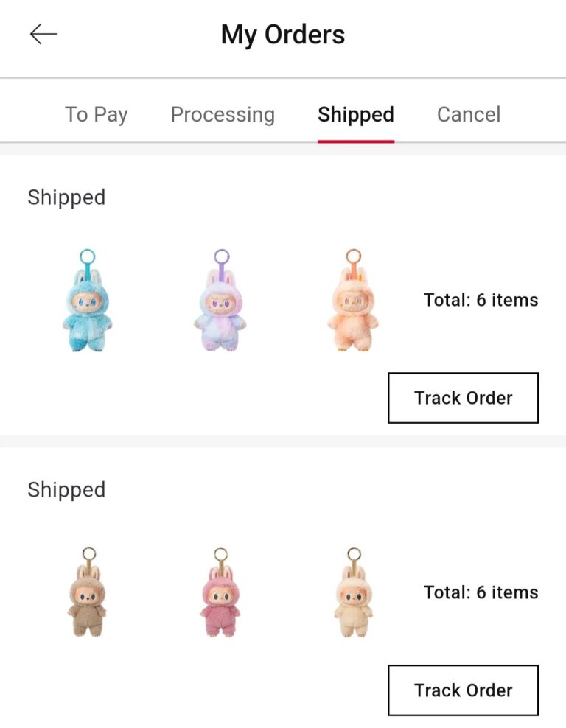This screenshot has width=566, height=728.
Task: Open the Processing tab
Action: 223,115
